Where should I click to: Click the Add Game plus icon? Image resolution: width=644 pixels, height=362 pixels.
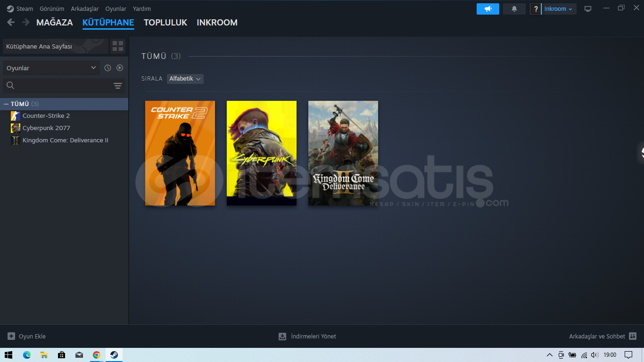[x=11, y=336]
